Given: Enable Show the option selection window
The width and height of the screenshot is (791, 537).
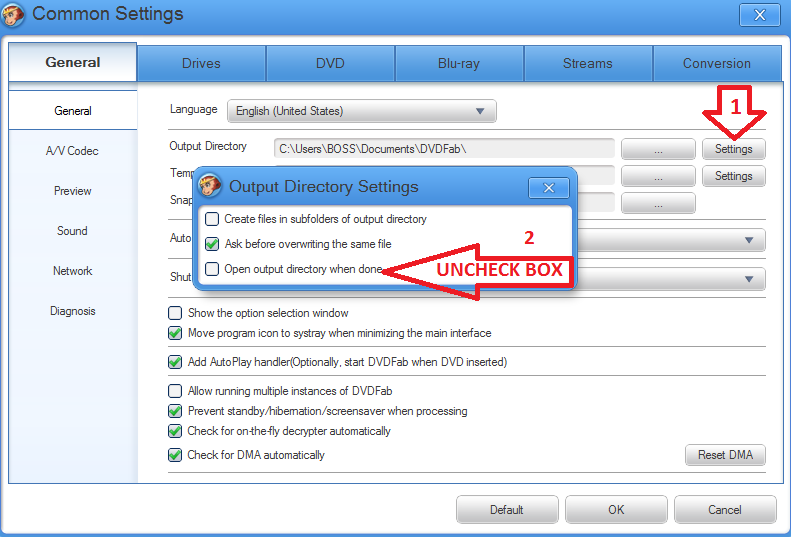Looking at the screenshot, I should tap(175, 313).
